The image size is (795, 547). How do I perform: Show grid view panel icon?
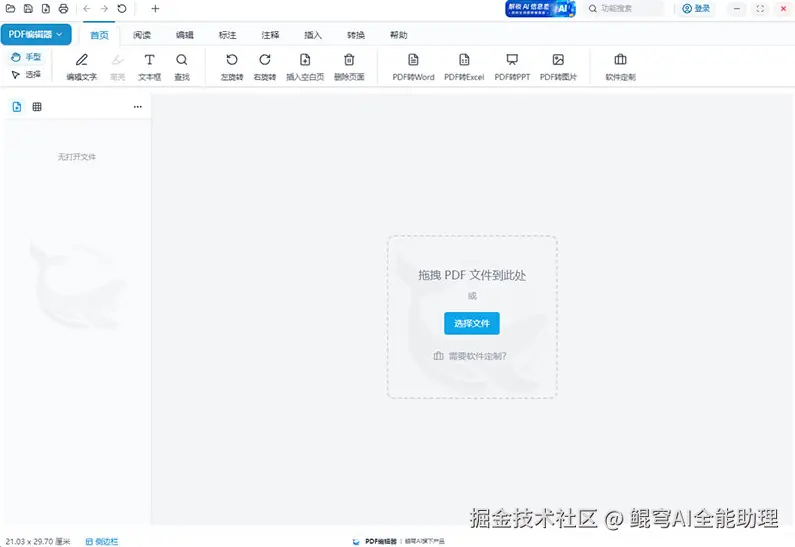tap(37, 106)
